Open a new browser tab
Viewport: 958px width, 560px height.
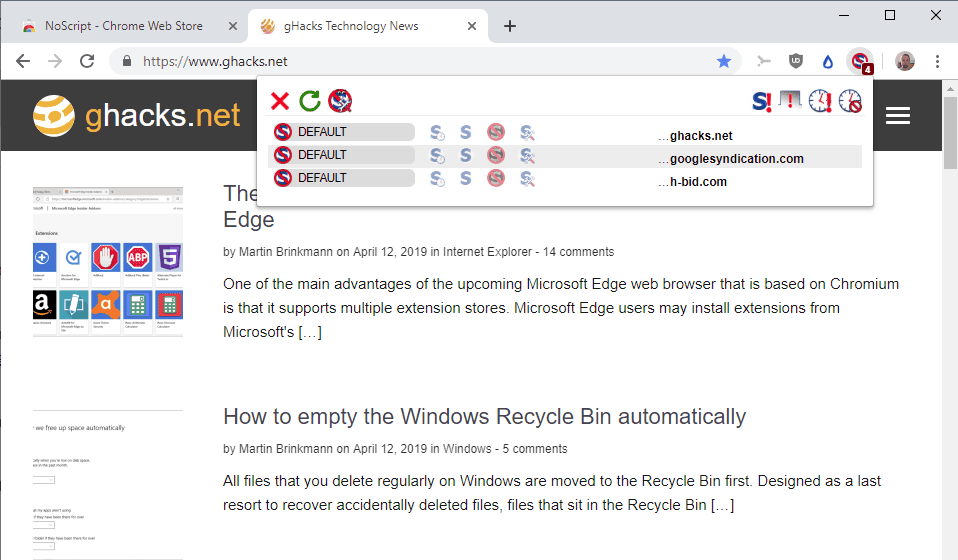(x=510, y=26)
